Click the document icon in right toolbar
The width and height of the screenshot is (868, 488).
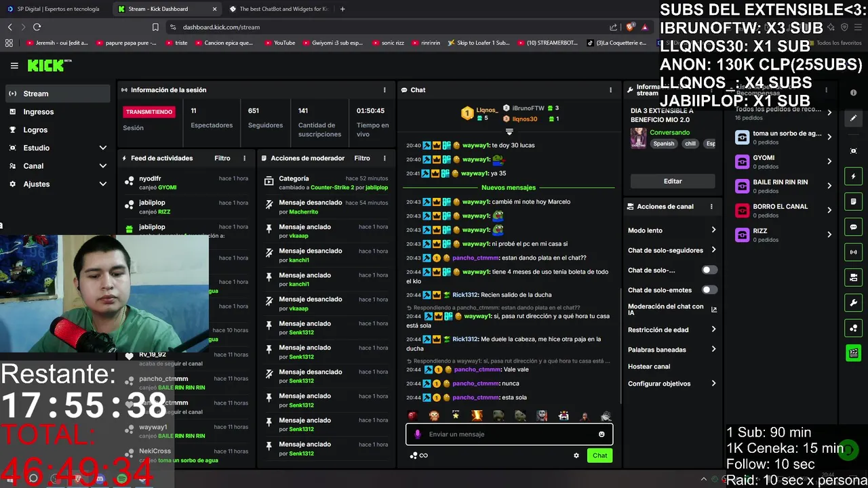[854, 201]
